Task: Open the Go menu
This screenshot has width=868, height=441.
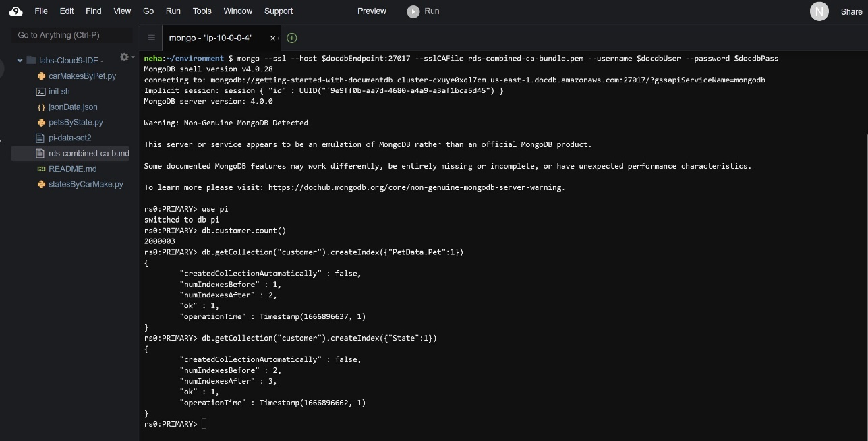Action: pos(148,11)
